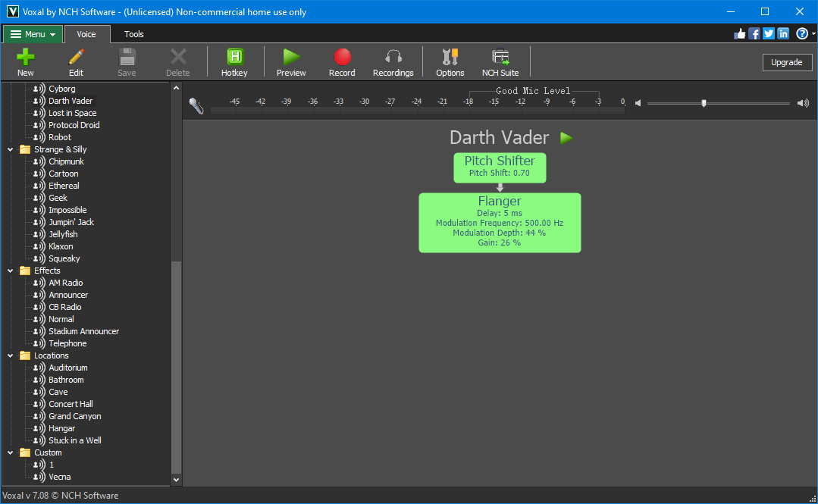The image size is (818, 504).
Task: Play Darth Vader voice via green arrow
Action: (x=566, y=138)
